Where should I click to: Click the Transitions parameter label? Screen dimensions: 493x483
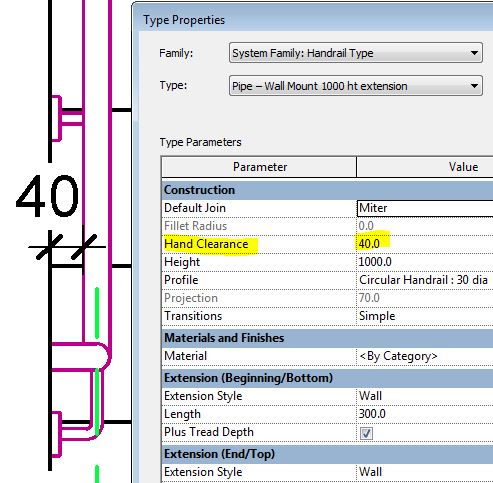coord(193,316)
